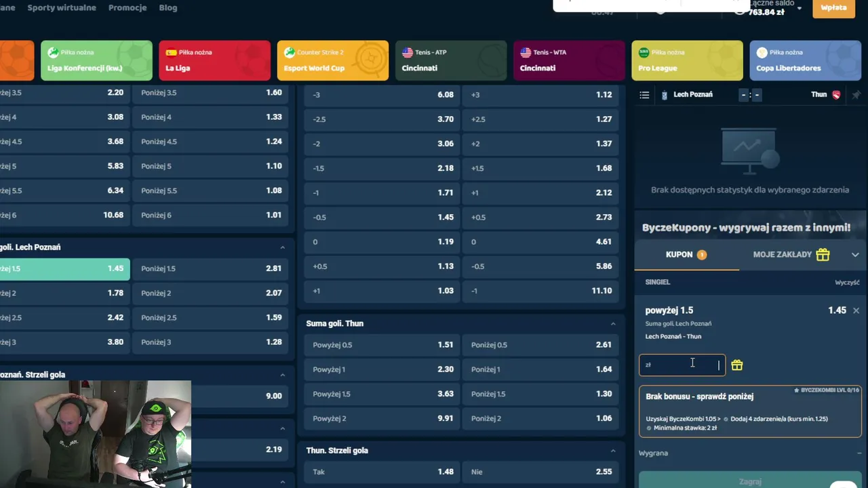The image size is (868, 488).
Task: Select Tak for Thun to score at 1.48
Action: pyautogui.click(x=382, y=472)
